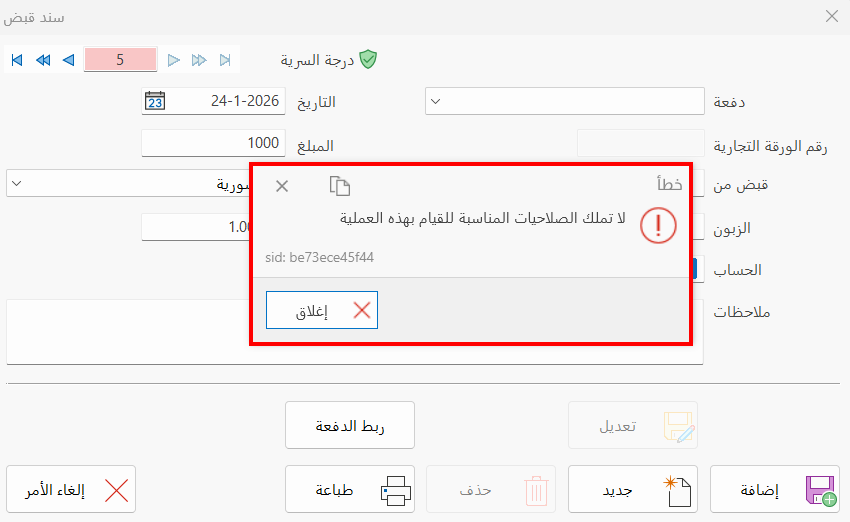Go to the next record arrow
The width and height of the screenshot is (850, 522).
[173, 60]
